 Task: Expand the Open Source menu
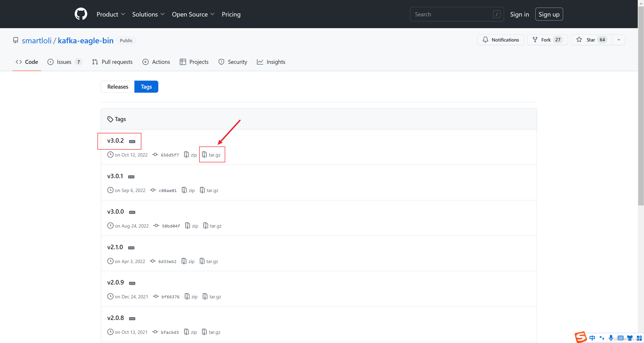pos(193,14)
